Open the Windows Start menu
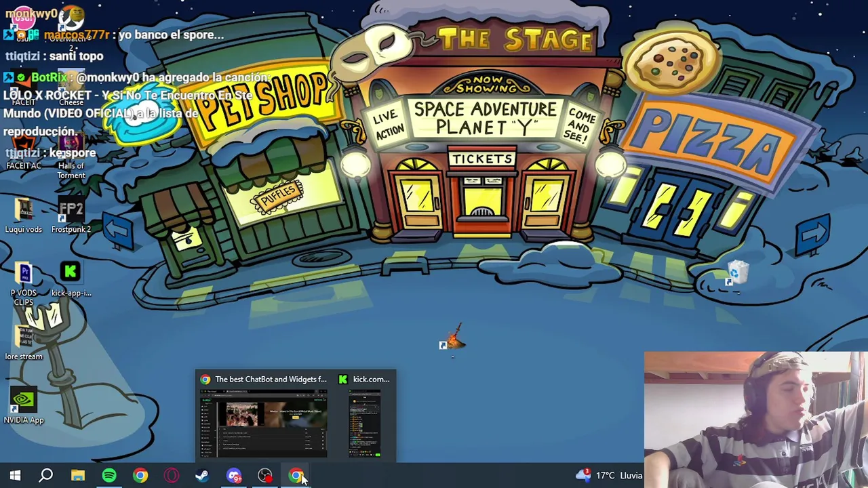 15,476
